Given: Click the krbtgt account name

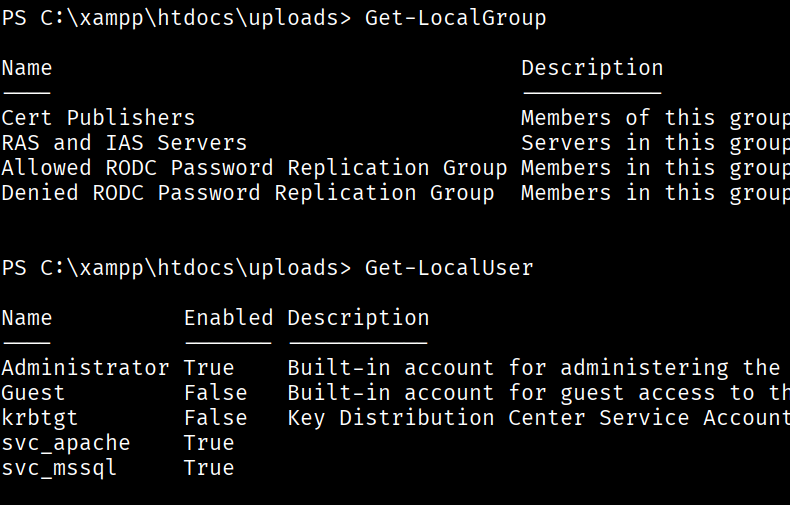Looking at the screenshot, I should [40, 418].
